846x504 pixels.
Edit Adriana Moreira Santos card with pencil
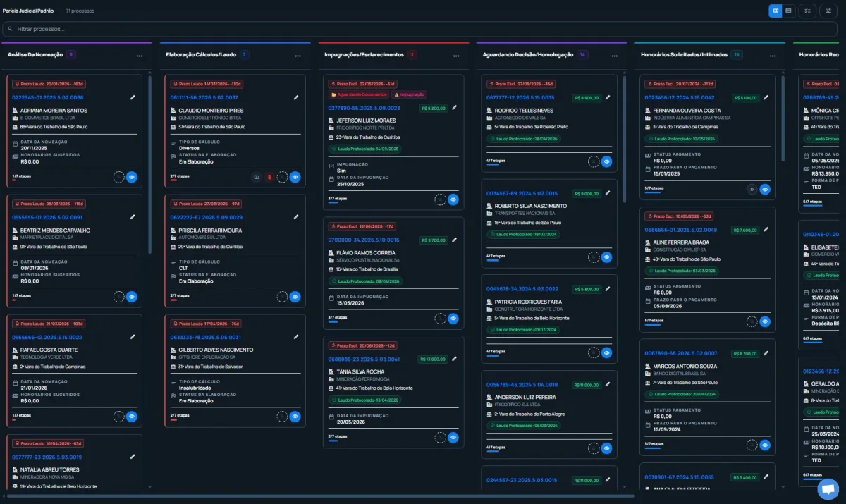point(133,97)
